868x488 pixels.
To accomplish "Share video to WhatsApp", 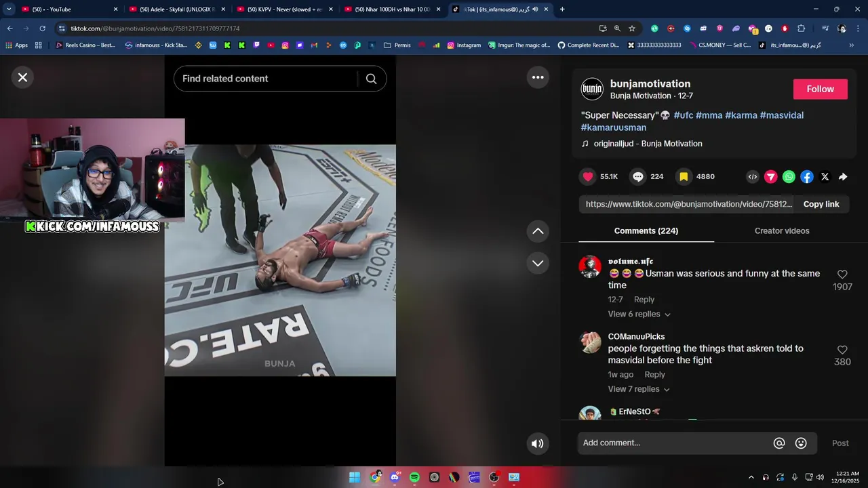I will point(789,177).
